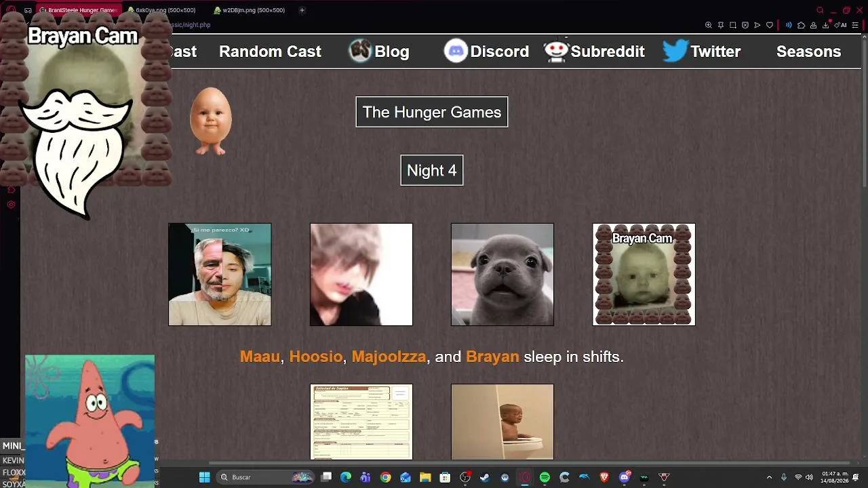The width and height of the screenshot is (868, 488).
Task: Open Brave browser from taskbar
Action: pyautogui.click(x=604, y=477)
